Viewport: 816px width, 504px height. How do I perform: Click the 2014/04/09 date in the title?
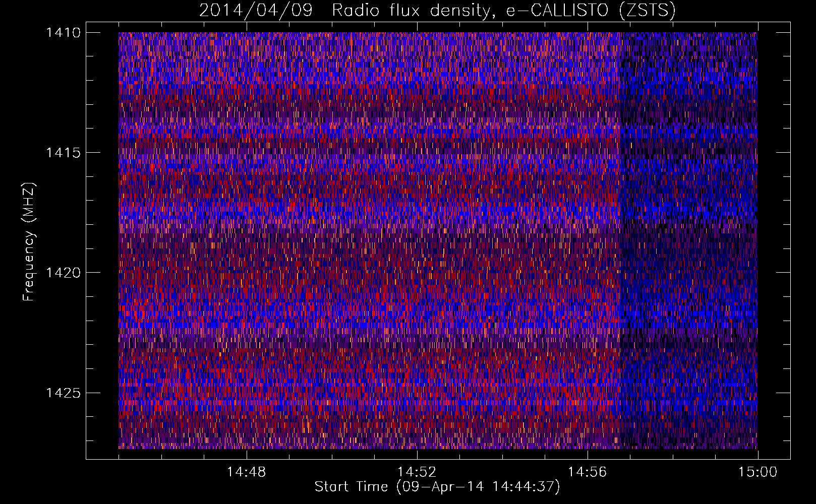pos(256,11)
